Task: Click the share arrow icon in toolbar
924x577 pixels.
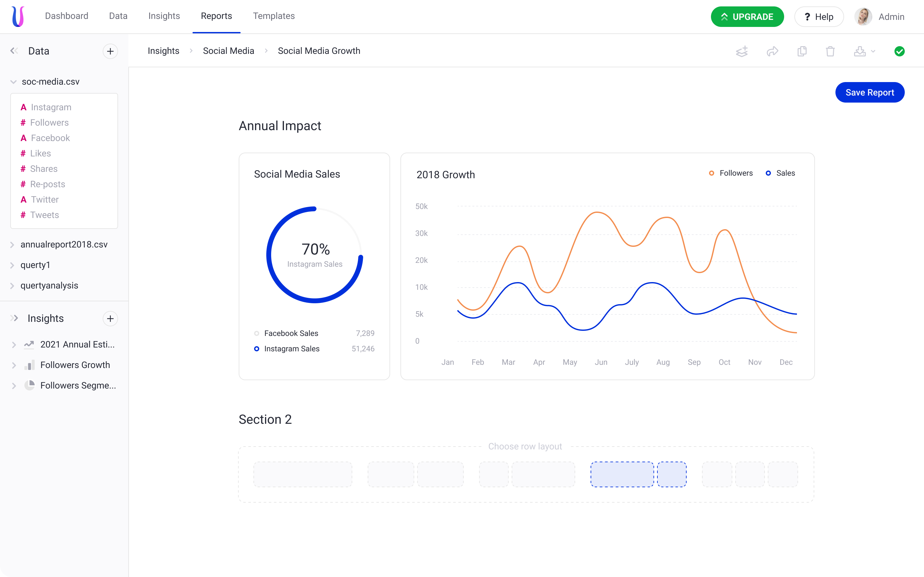Action: 772,51
